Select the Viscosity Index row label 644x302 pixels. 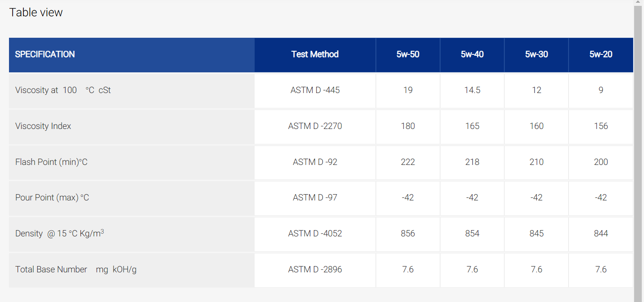pos(43,126)
